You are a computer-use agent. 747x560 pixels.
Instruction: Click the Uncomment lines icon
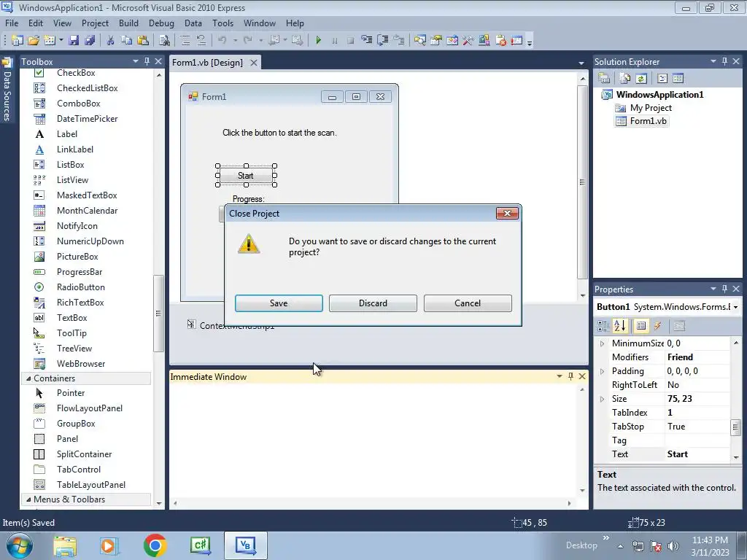[201, 41]
